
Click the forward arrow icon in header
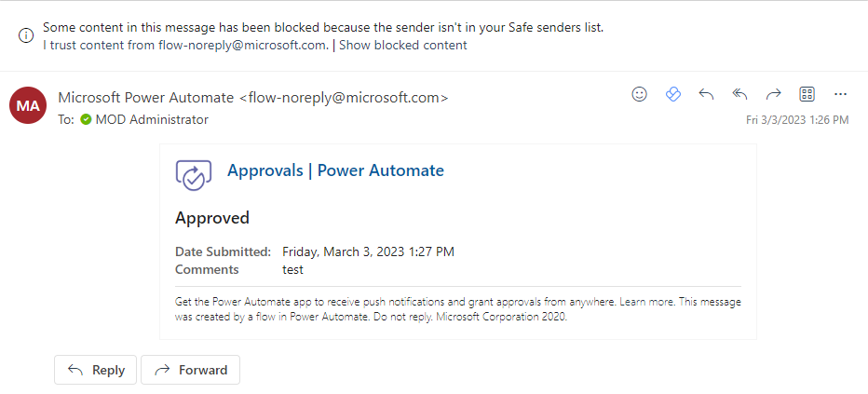pos(773,94)
